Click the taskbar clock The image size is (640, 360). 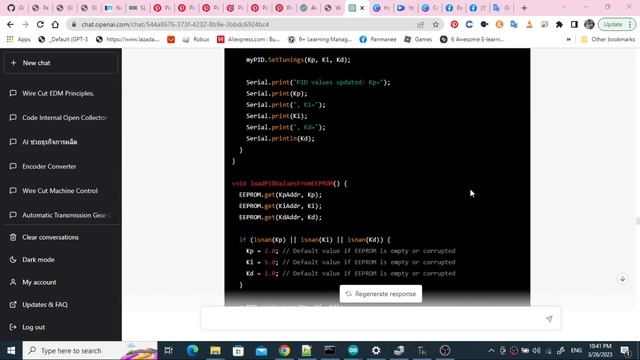[x=600, y=351]
